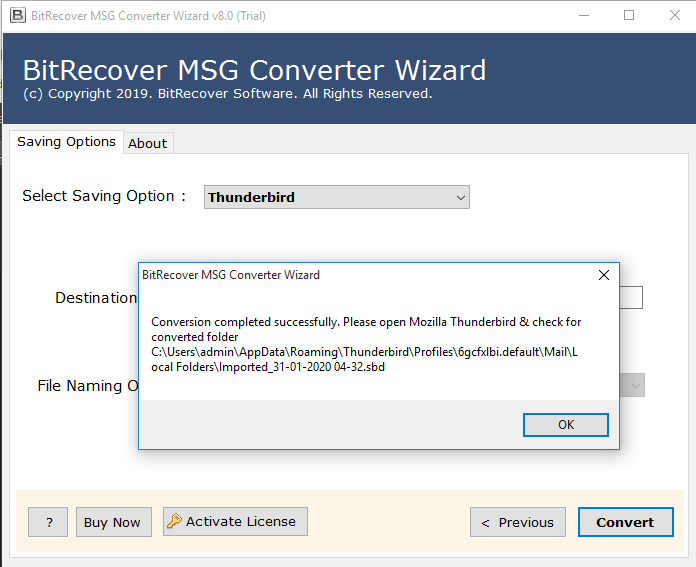The image size is (696, 567).
Task: Click the 'Destination' label
Action: 96,298
